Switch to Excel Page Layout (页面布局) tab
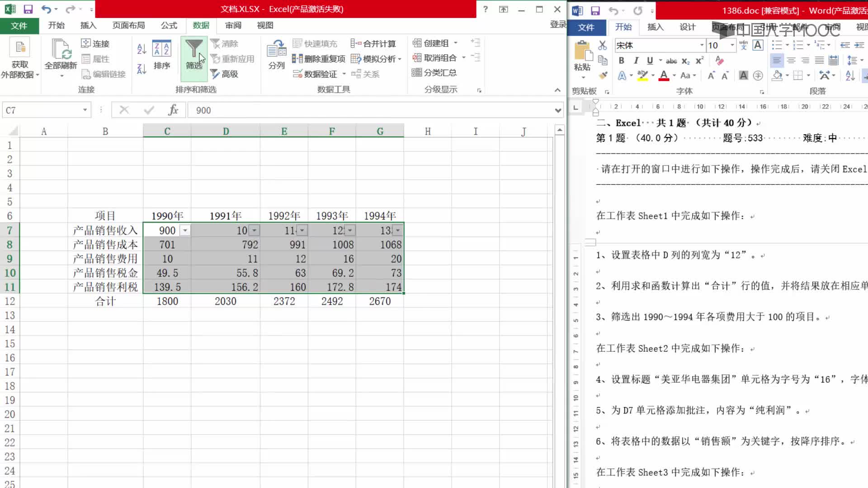 coord(129,25)
